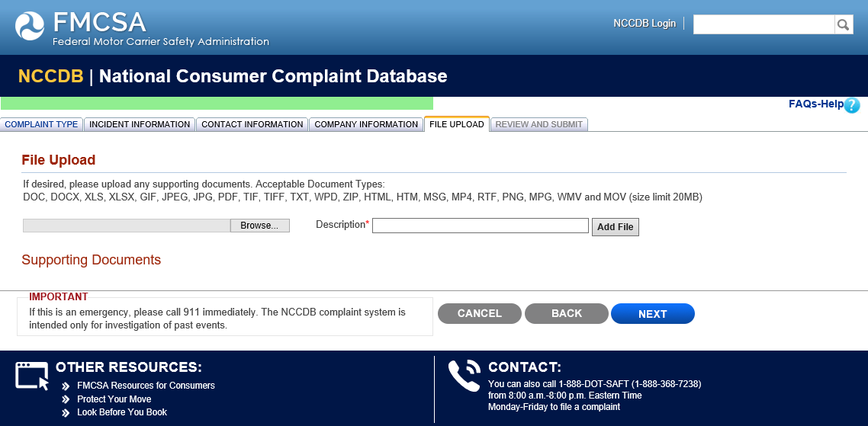Image resolution: width=868 pixels, height=426 pixels.
Task: Click the IMPORTANT notice label
Action: pyautogui.click(x=58, y=297)
